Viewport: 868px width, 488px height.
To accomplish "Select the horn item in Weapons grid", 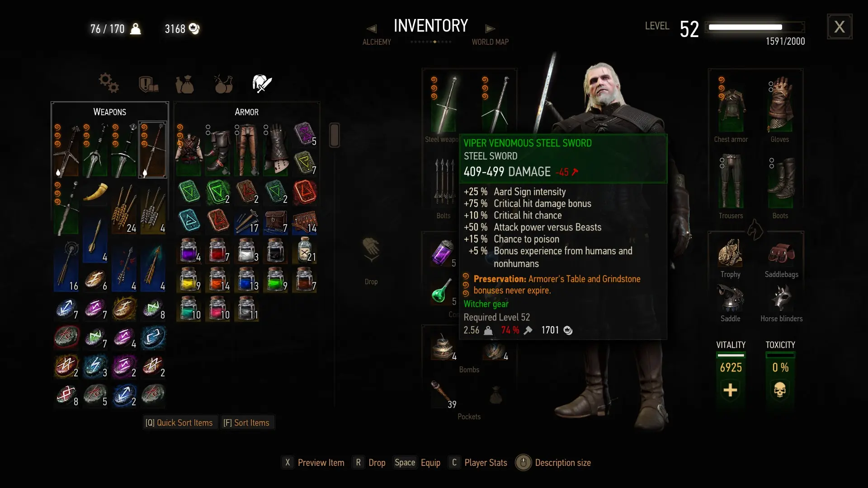I will click(x=95, y=192).
